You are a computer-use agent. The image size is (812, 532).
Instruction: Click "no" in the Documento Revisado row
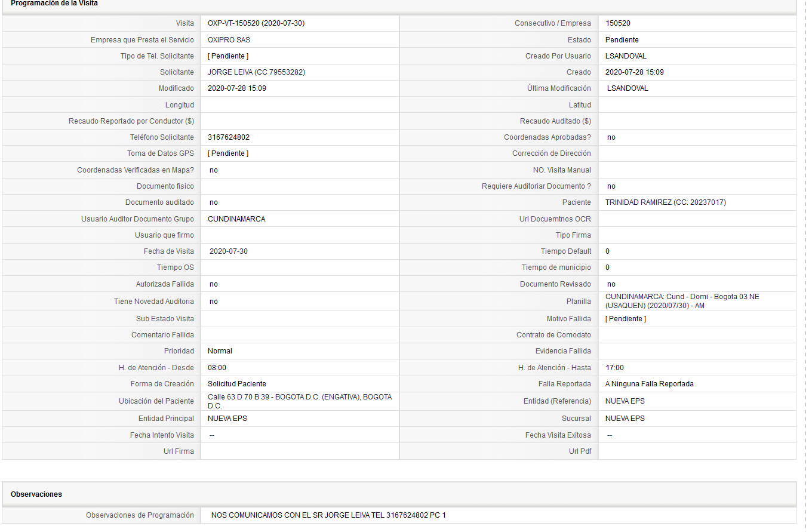611,284
